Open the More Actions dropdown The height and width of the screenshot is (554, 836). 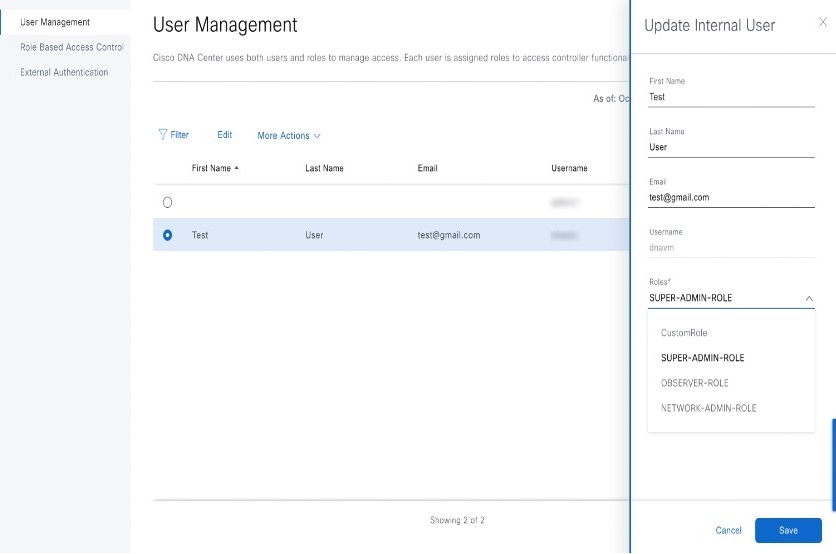click(288, 135)
